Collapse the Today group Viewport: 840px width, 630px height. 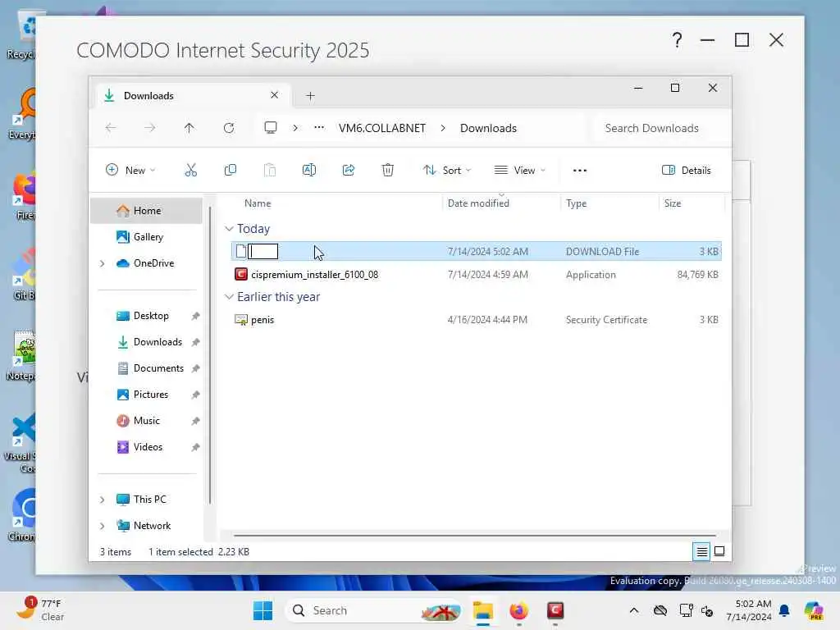pyautogui.click(x=230, y=229)
